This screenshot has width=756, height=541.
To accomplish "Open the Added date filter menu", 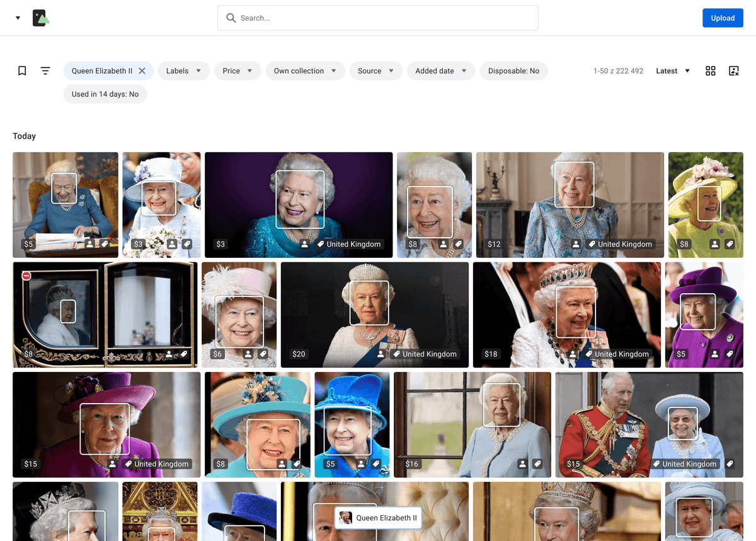I will [441, 71].
